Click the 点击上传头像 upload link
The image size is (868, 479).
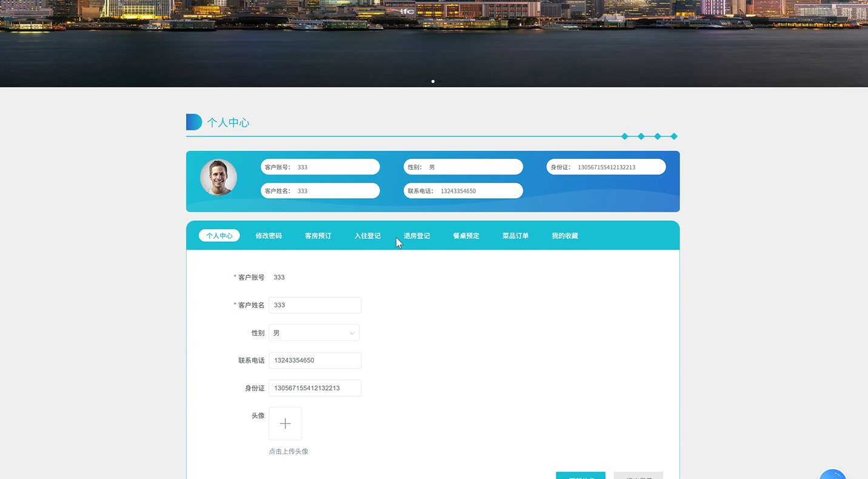[288, 451]
